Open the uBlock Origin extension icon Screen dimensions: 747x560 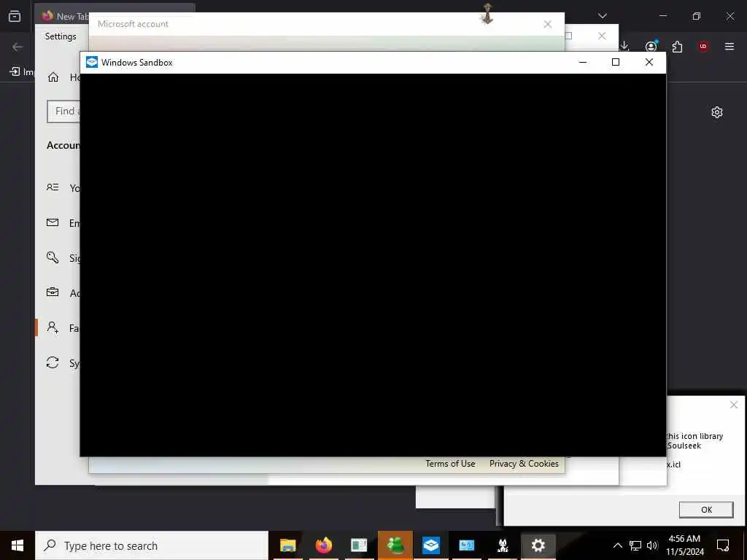703,46
